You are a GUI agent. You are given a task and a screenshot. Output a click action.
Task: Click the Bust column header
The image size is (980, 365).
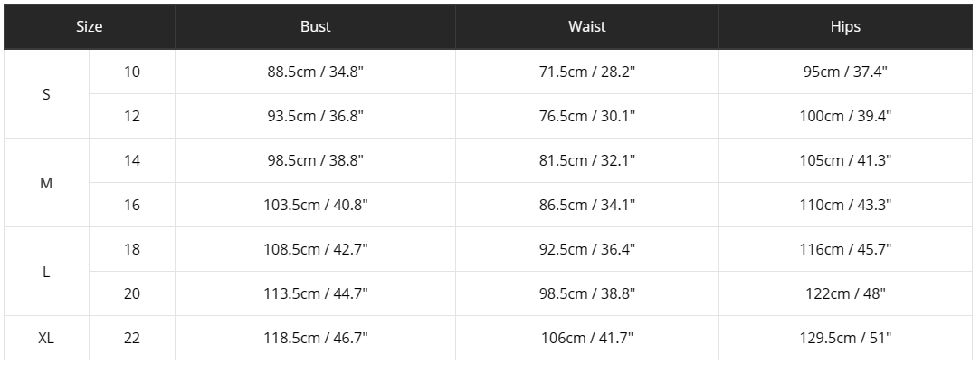click(315, 26)
